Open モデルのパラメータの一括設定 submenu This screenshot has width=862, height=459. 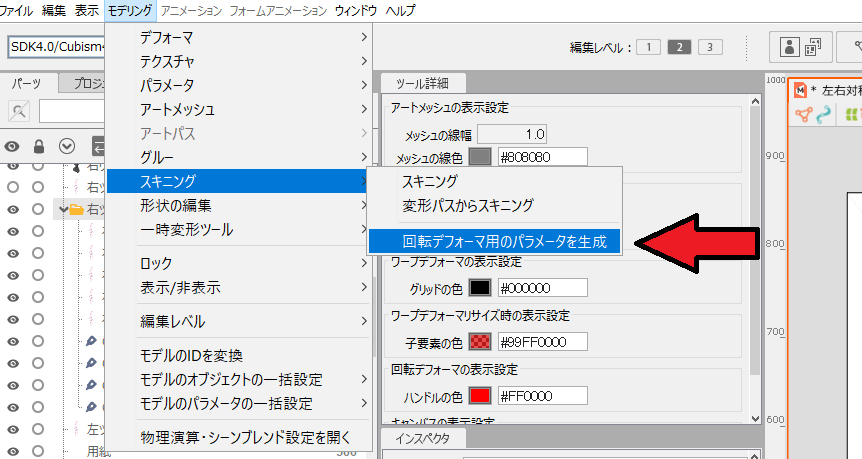coord(239,403)
